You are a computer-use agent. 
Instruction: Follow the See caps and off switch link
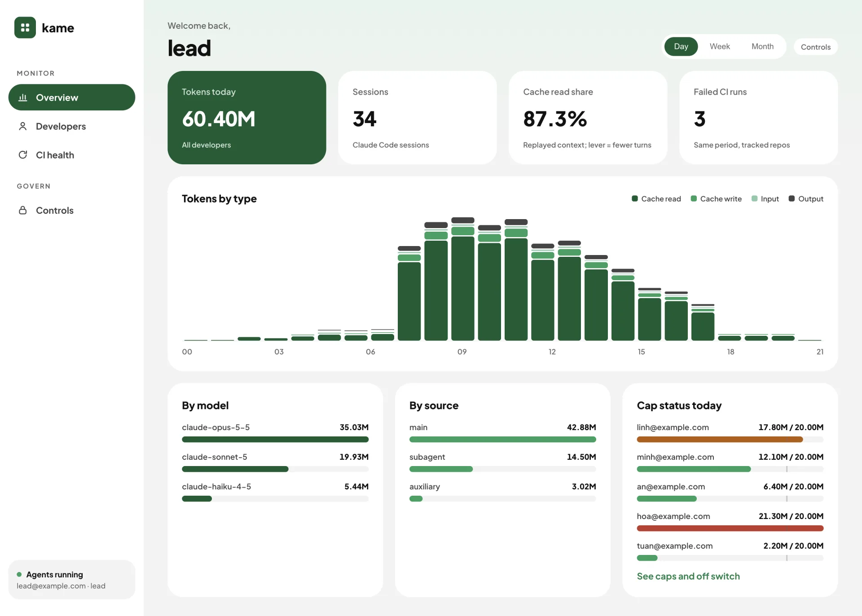pos(688,576)
